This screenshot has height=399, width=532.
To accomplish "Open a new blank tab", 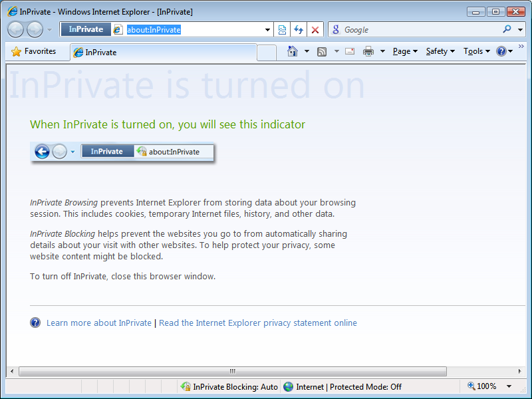I will 267,53.
